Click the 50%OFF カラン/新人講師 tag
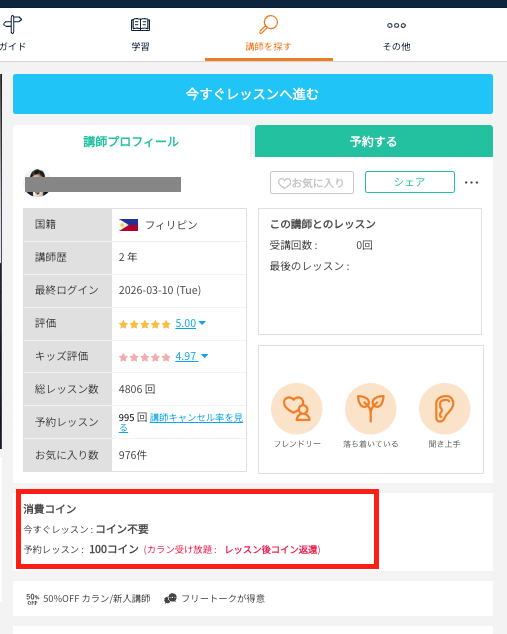Image resolution: width=507 pixels, height=634 pixels. [89, 598]
